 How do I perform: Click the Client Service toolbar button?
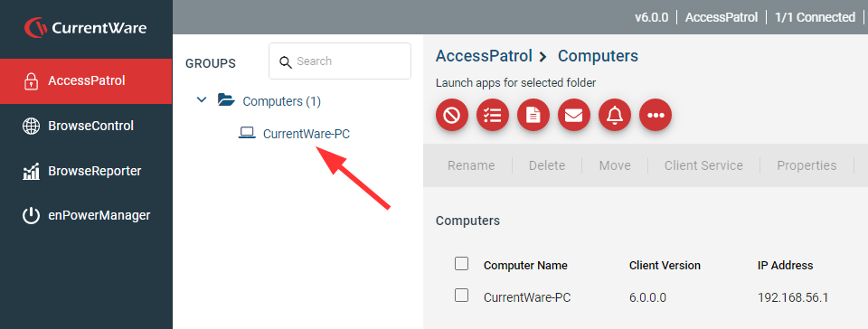pos(703,165)
